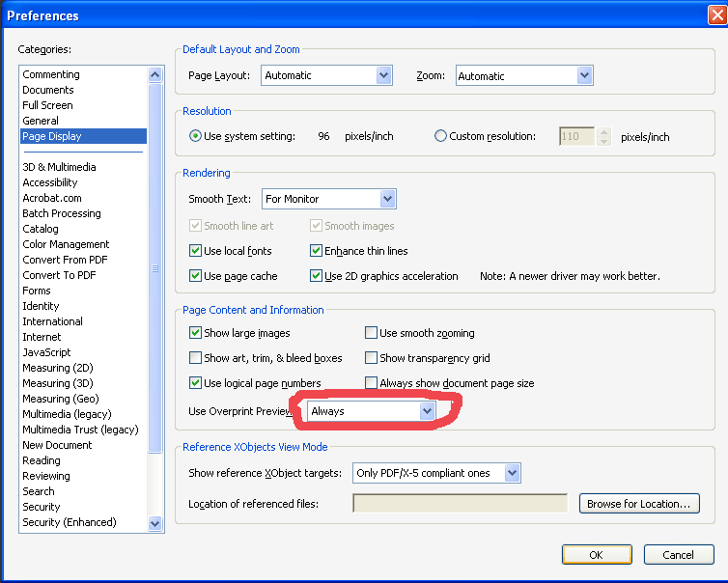Viewport: 728px width, 583px height.
Task: Close the Preferences dialog
Action: (x=717, y=15)
